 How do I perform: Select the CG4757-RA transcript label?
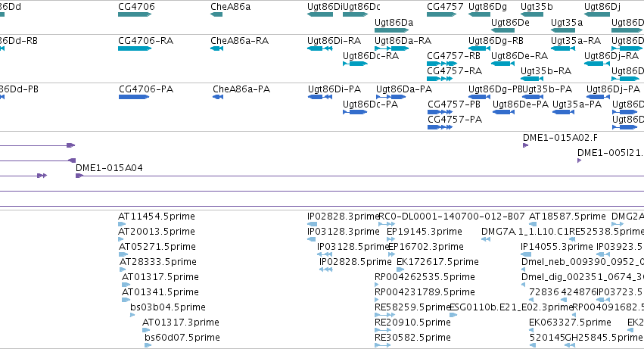coord(454,70)
